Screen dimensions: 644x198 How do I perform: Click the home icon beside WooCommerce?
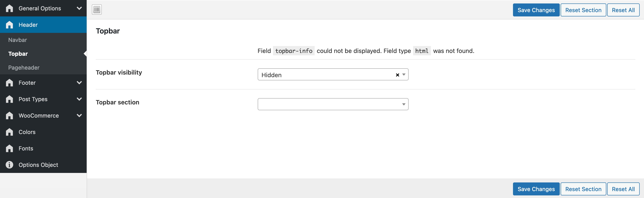(10, 116)
